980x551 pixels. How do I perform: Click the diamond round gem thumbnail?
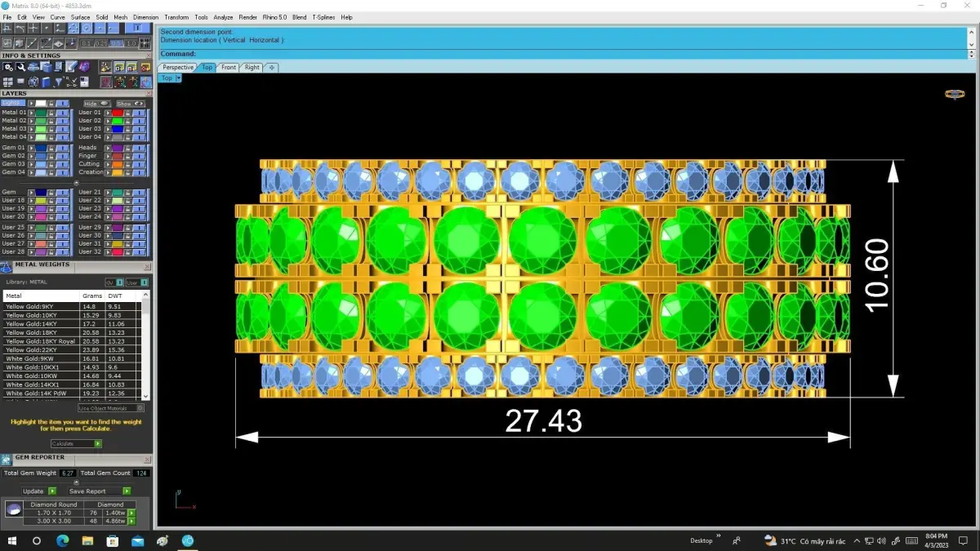(x=14, y=510)
